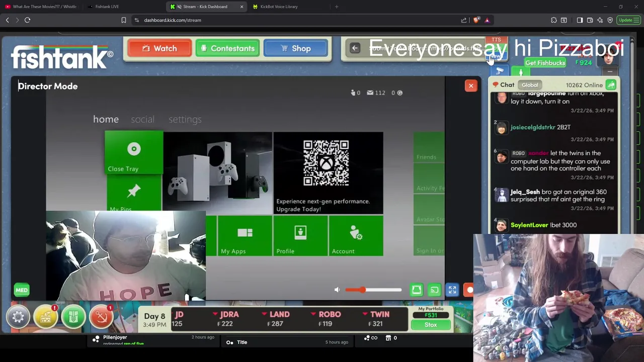Image resolution: width=644 pixels, height=362 pixels.
Task: Mute the player volume speaker icon
Action: (337, 290)
